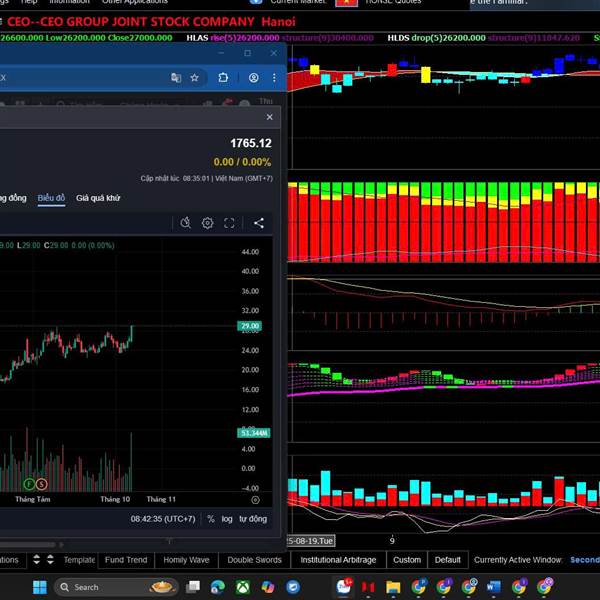Open the Chrome icon immediately left of Word
600x600 pixels.
[x=469, y=586]
